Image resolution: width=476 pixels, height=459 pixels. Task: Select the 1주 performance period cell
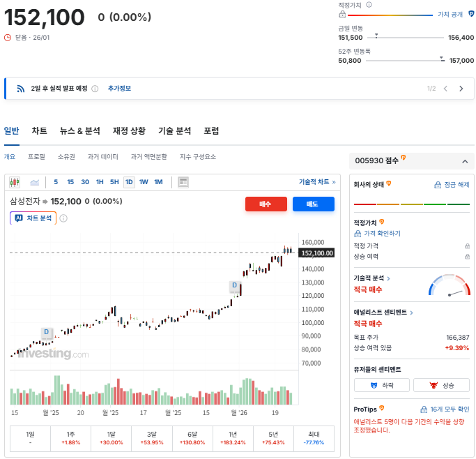(x=70, y=438)
